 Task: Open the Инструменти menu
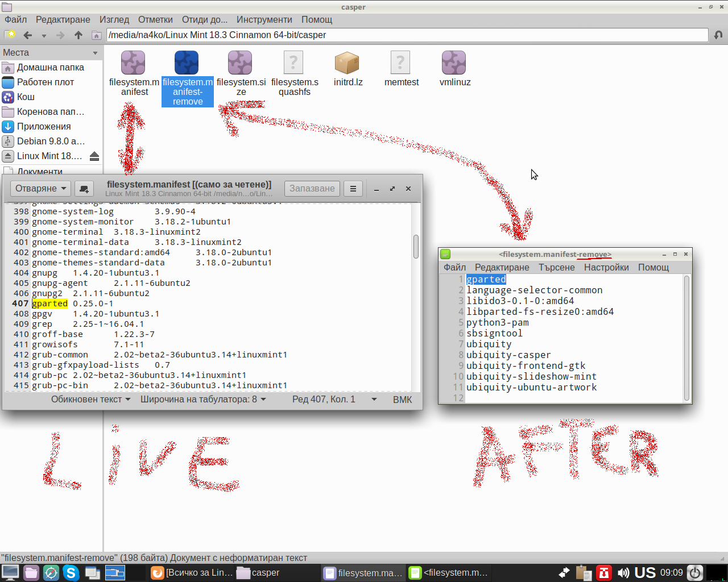[264, 19]
